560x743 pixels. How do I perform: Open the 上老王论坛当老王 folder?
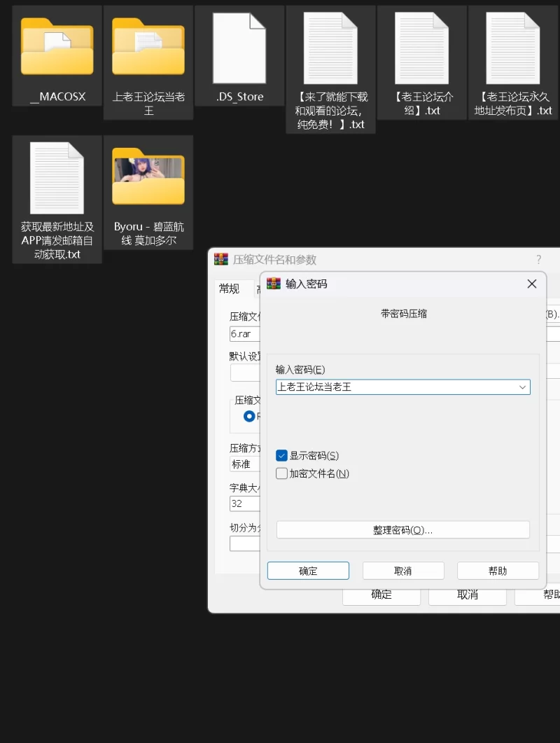pyautogui.click(x=148, y=47)
